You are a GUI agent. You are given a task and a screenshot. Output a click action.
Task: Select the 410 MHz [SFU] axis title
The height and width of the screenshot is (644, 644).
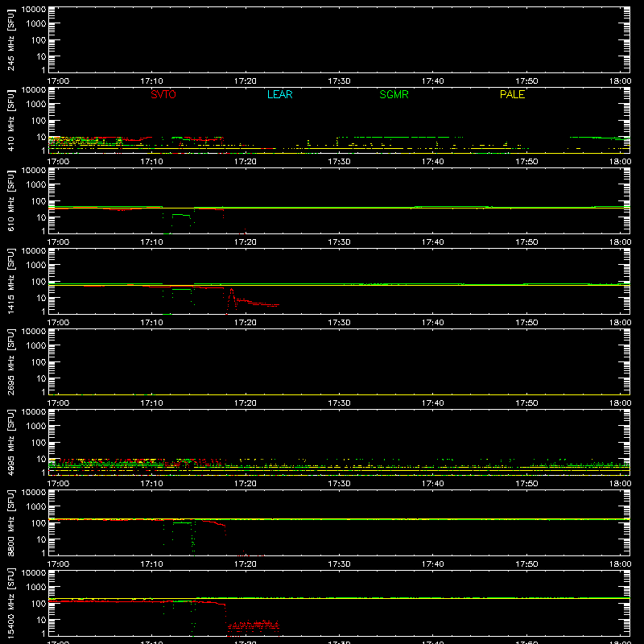(x=10, y=120)
